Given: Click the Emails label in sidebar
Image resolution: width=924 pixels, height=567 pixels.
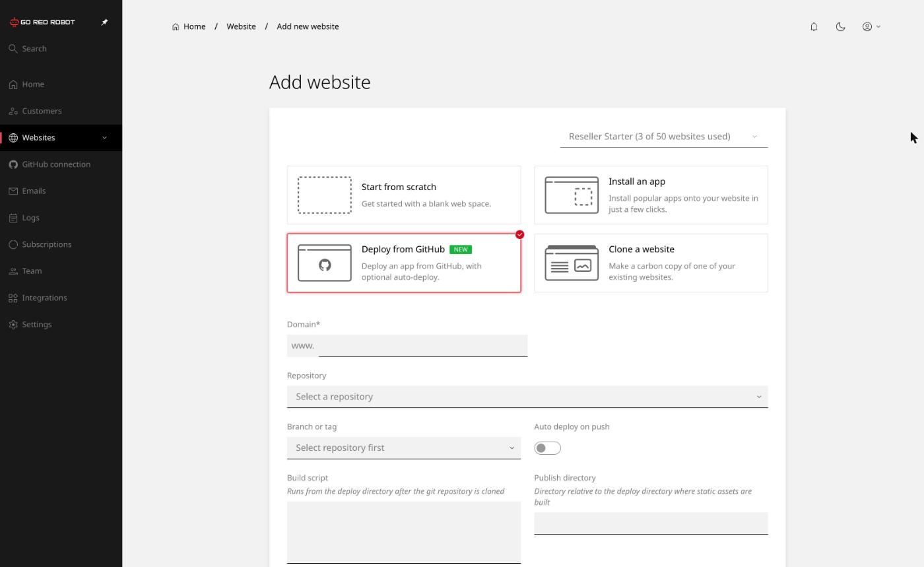Looking at the screenshot, I should (x=34, y=191).
